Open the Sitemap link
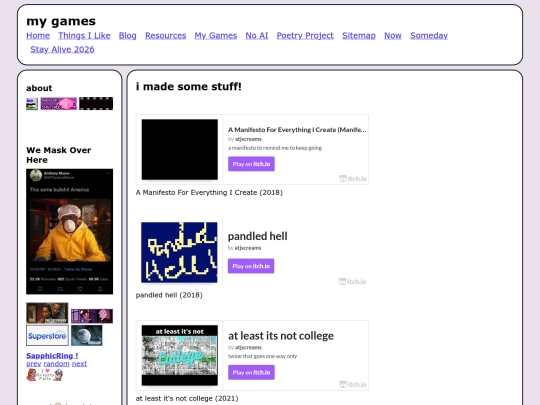 (359, 35)
